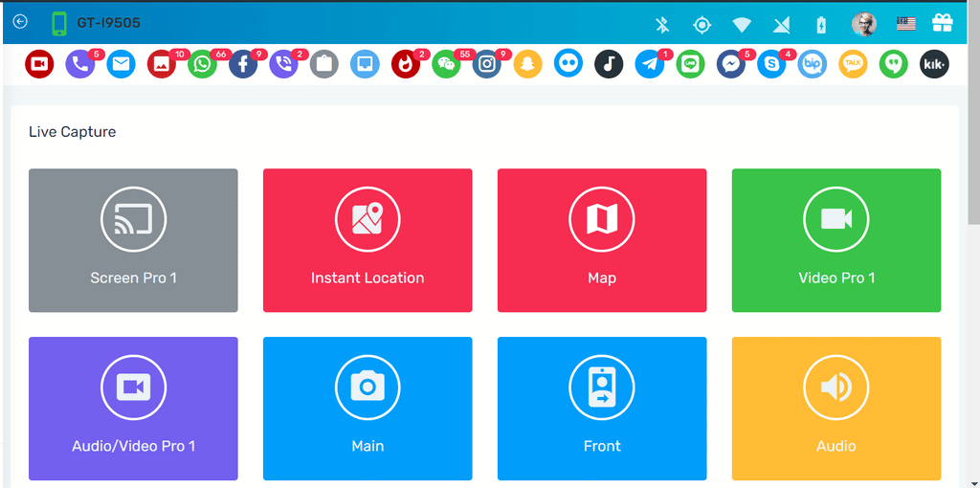Open the purple call logs phone icon
This screenshot has width=980, height=488.
(x=80, y=64)
